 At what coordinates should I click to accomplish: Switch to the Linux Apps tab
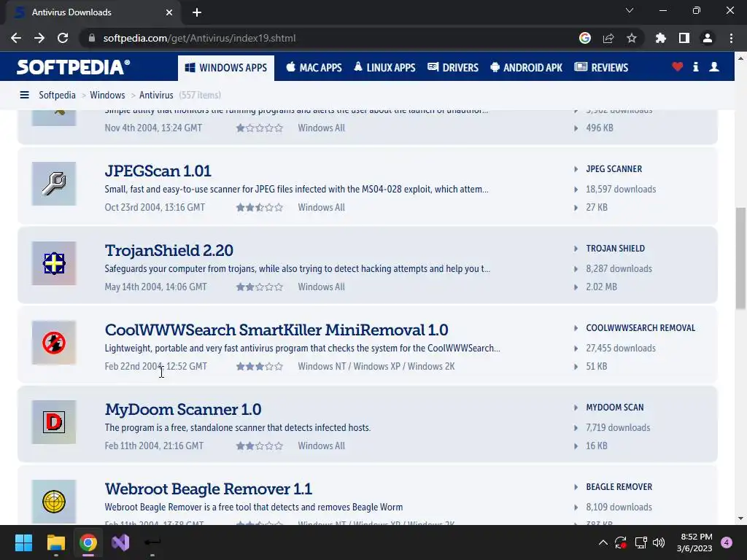(x=384, y=68)
